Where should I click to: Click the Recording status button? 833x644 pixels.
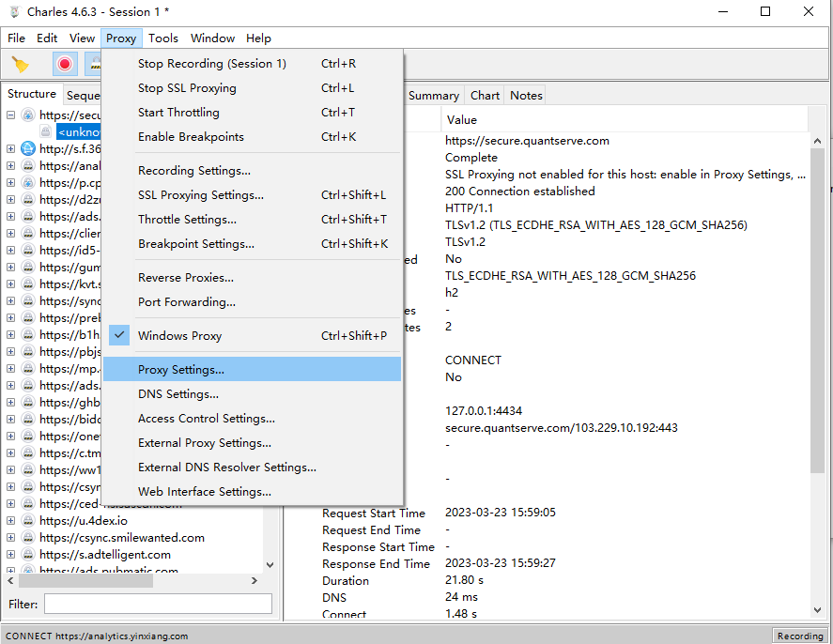pos(799,636)
